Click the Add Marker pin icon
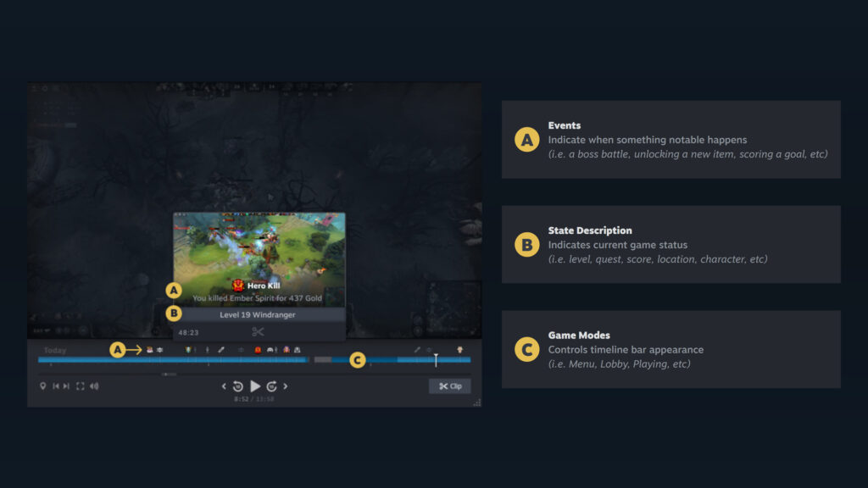This screenshot has width=868, height=488. tap(43, 386)
